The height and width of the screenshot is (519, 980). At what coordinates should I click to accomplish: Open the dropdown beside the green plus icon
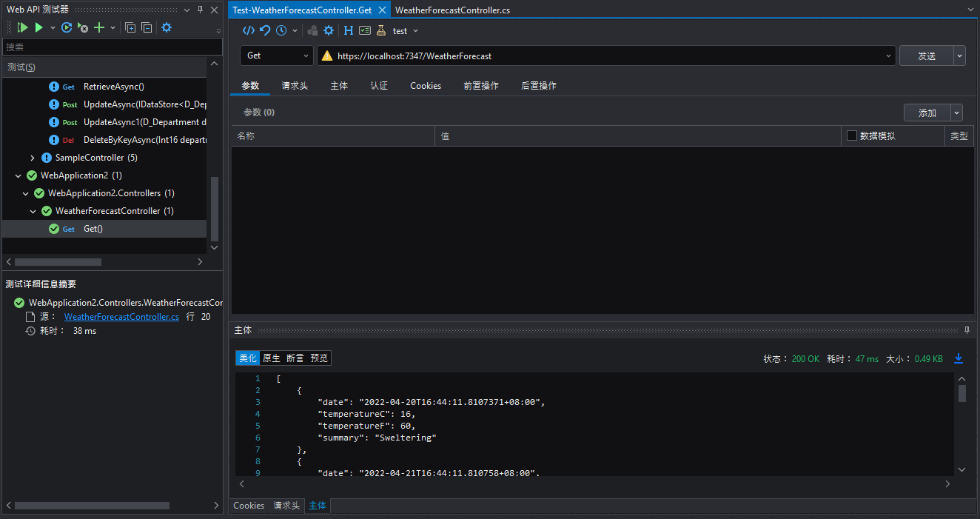point(113,27)
